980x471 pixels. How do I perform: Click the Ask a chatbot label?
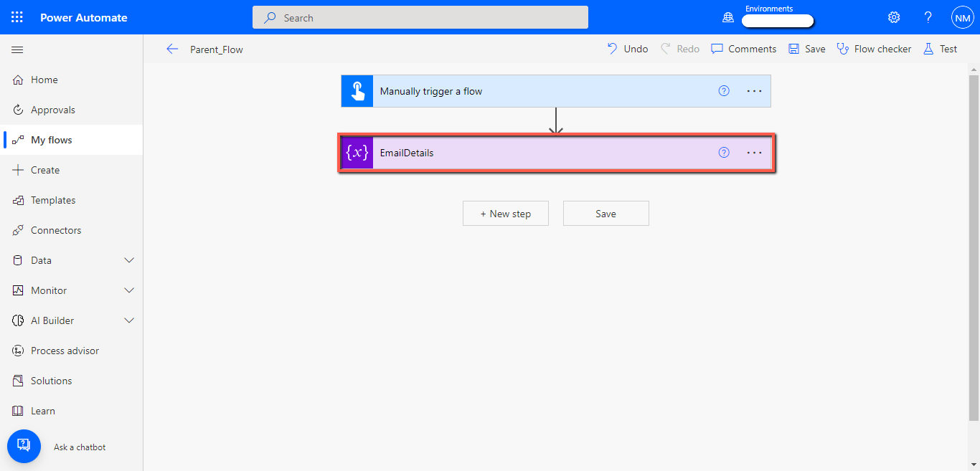pos(80,447)
